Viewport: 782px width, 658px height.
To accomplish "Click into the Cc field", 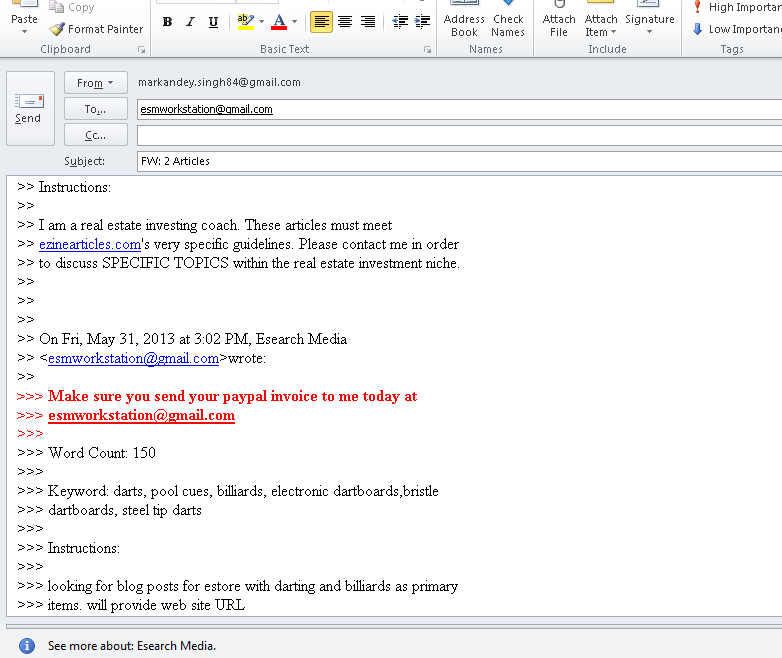I will point(459,136).
